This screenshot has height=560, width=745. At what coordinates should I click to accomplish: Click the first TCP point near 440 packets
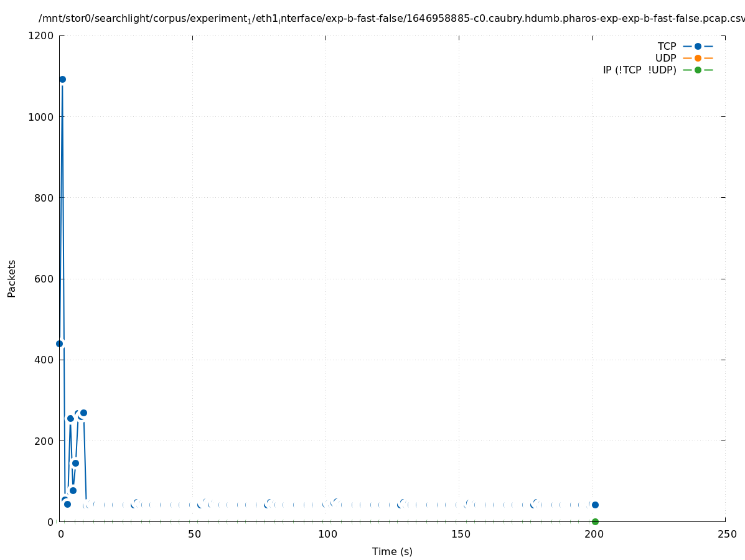pyautogui.click(x=59, y=343)
